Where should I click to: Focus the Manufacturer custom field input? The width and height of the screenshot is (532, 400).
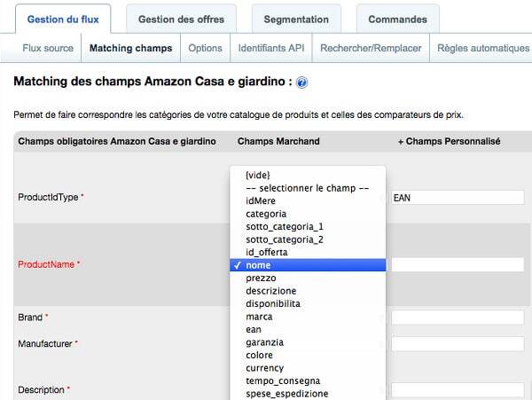pyautogui.click(x=458, y=344)
